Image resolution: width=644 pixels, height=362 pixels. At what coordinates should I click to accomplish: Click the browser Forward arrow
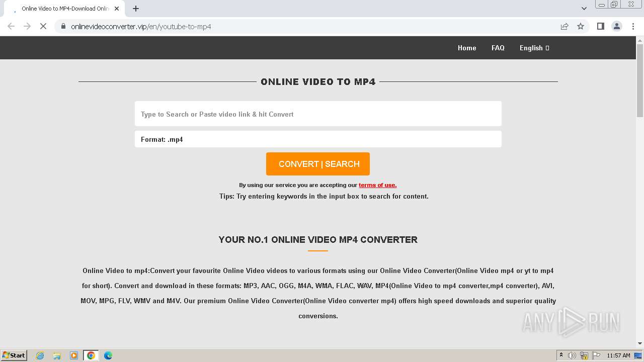pyautogui.click(x=27, y=26)
